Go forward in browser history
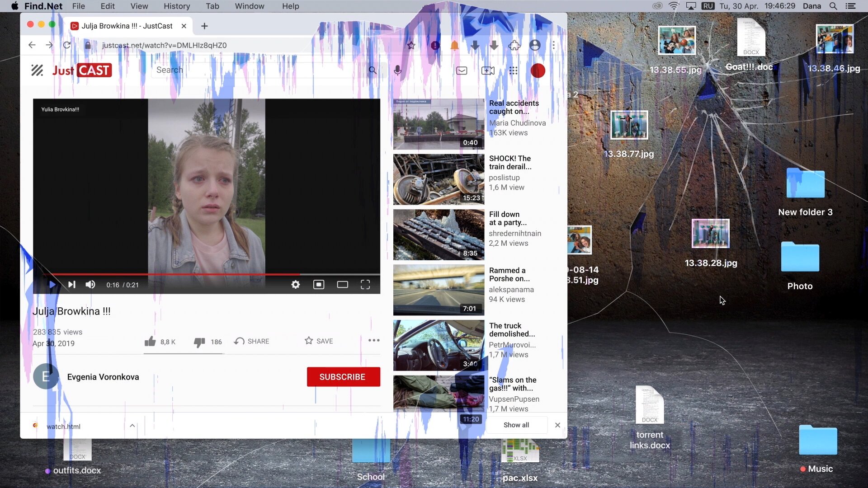Screen dimensions: 868x488 49,45
